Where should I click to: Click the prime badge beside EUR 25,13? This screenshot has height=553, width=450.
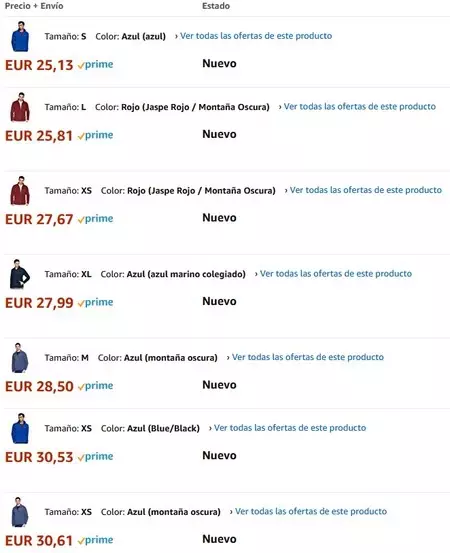point(96,65)
